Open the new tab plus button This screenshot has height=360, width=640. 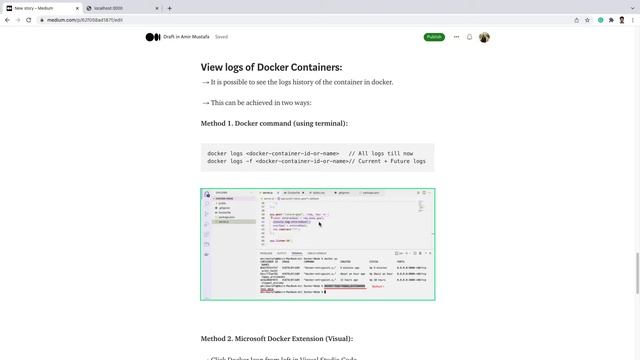pos(169,8)
